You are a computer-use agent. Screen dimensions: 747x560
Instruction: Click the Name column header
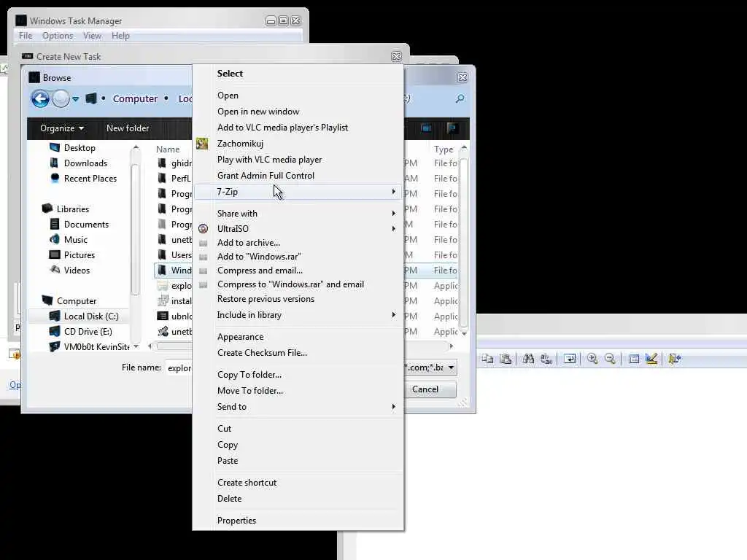point(169,149)
